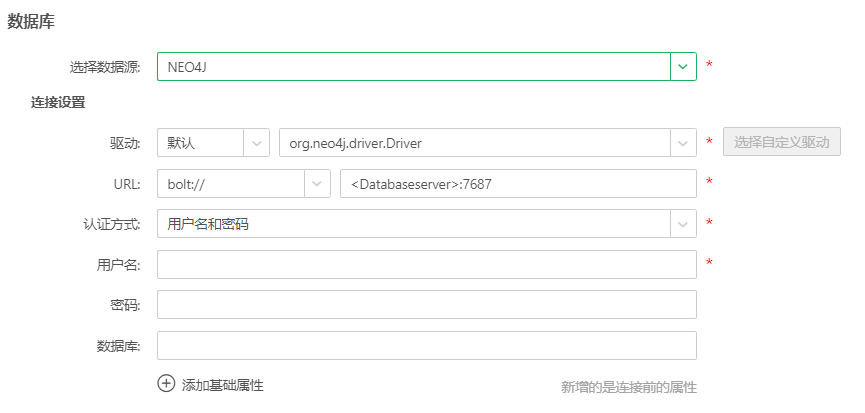Click the 连接设置 section heading
Image resolution: width=865 pixels, height=413 pixels.
click(58, 103)
